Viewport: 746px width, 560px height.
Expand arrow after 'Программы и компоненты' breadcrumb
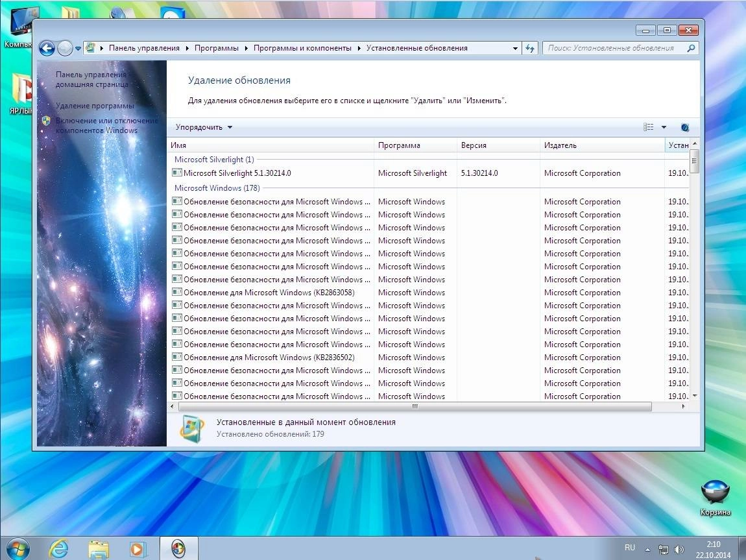pos(359,48)
